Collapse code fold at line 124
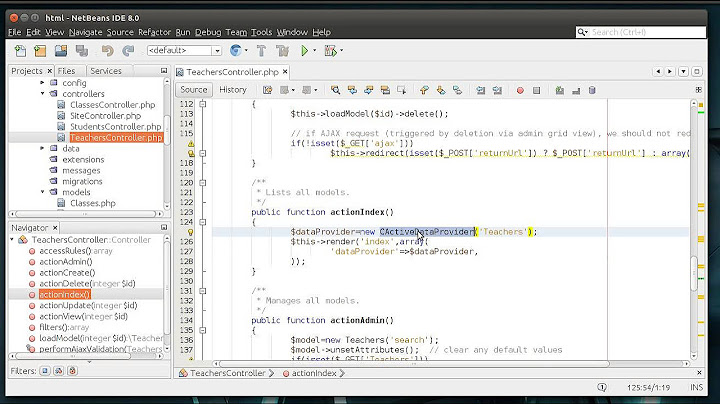Image resolution: width=720 pixels, height=404 pixels. click(x=202, y=222)
